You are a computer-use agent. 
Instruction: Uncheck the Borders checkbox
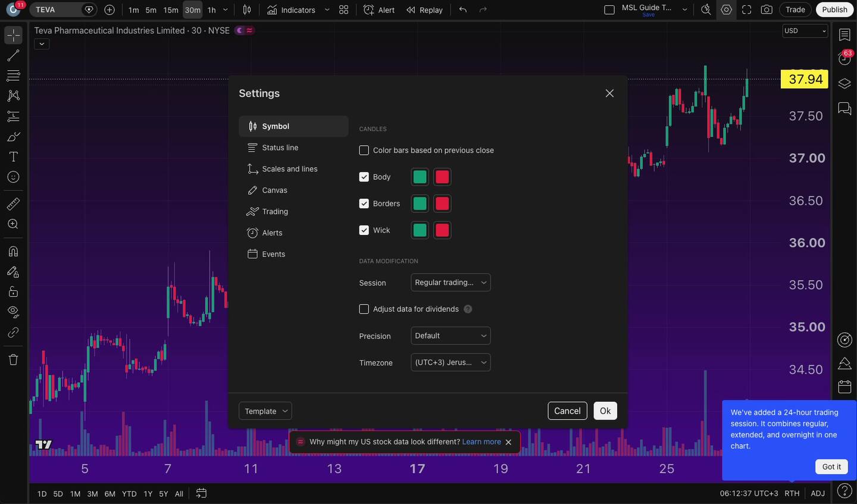pyautogui.click(x=364, y=204)
